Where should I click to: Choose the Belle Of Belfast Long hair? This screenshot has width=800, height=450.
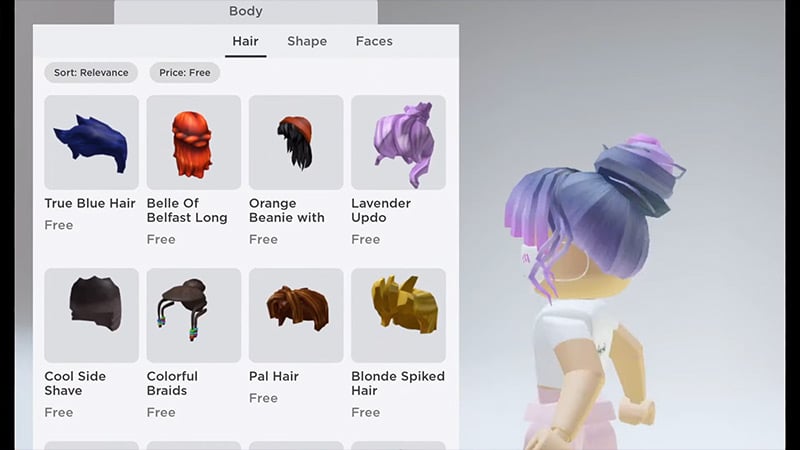(x=194, y=142)
